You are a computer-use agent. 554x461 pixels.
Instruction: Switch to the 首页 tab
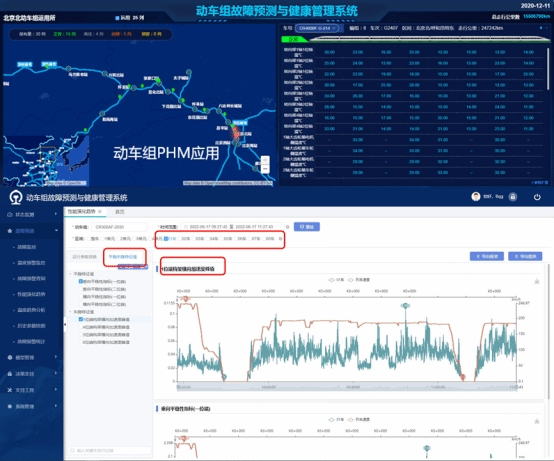pos(120,212)
